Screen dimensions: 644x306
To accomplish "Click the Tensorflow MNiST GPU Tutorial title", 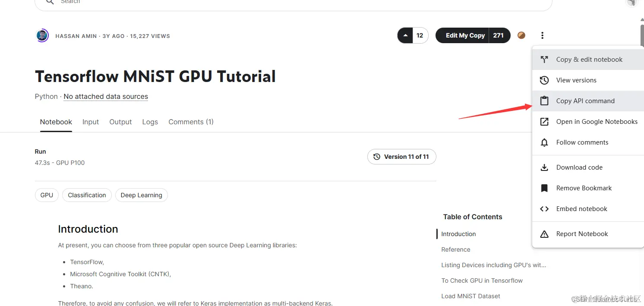I will click(x=155, y=76).
